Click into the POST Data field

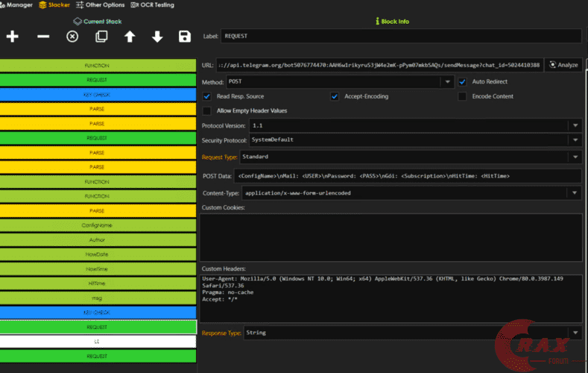tap(408, 176)
